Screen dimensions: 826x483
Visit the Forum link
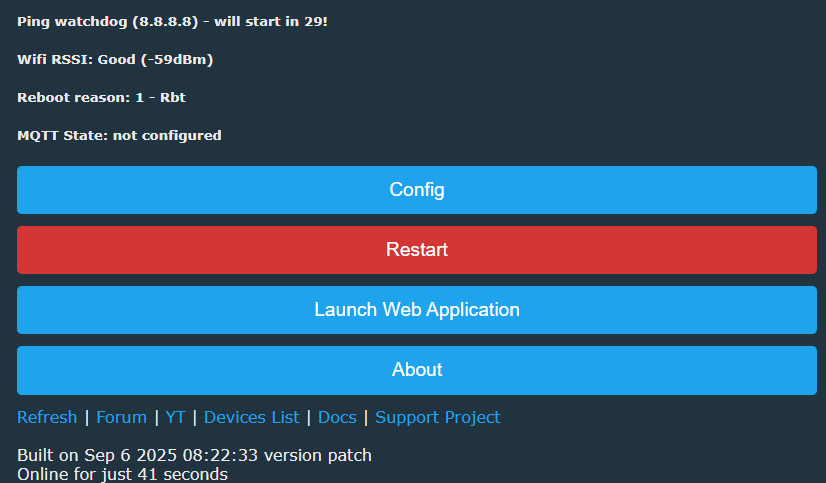click(x=121, y=417)
